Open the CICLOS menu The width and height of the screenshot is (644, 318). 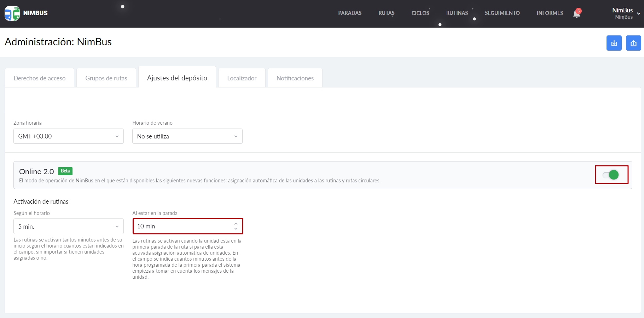pos(420,13)
